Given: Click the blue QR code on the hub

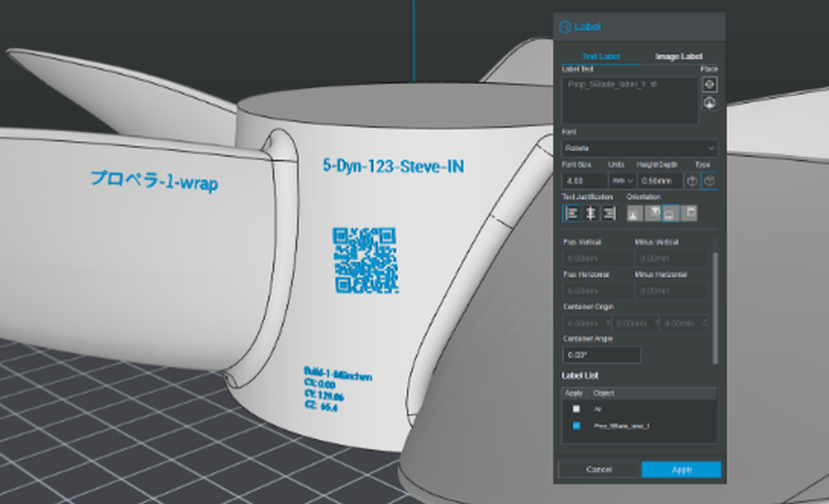Looking at the screenshot, I should pyautogui.click(x=365, y=260).
